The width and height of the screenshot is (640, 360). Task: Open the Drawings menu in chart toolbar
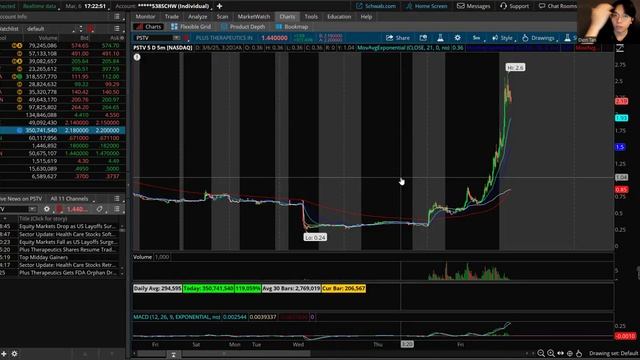(538, 38)
